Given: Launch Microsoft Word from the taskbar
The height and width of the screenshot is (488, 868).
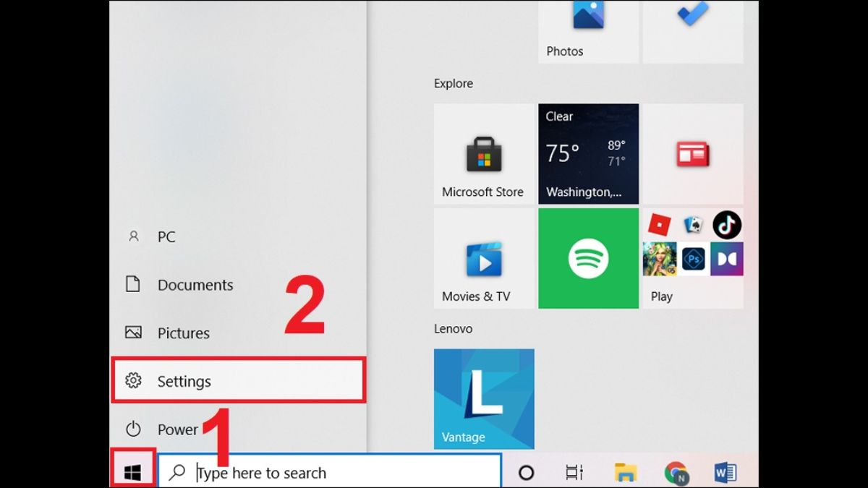Looking at the screenshot, I should click(725, 473).
